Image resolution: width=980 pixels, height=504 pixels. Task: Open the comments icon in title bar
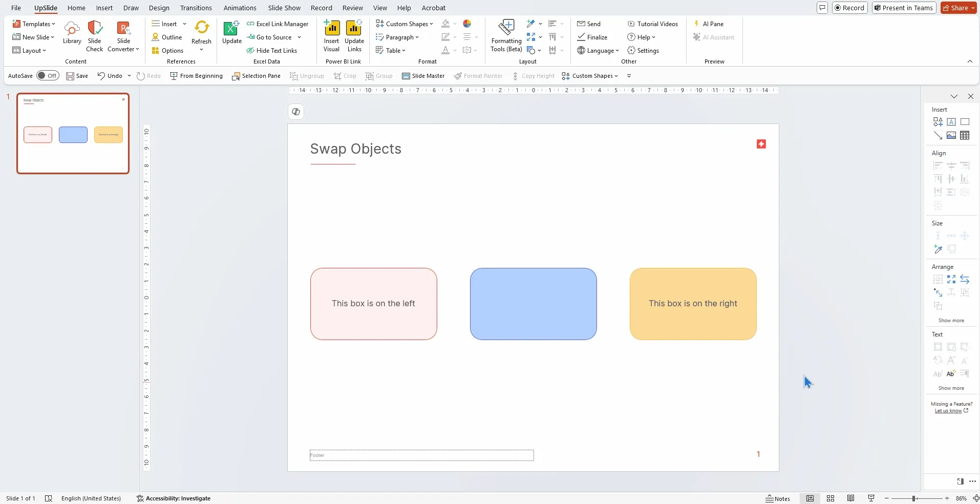(822, 8)
